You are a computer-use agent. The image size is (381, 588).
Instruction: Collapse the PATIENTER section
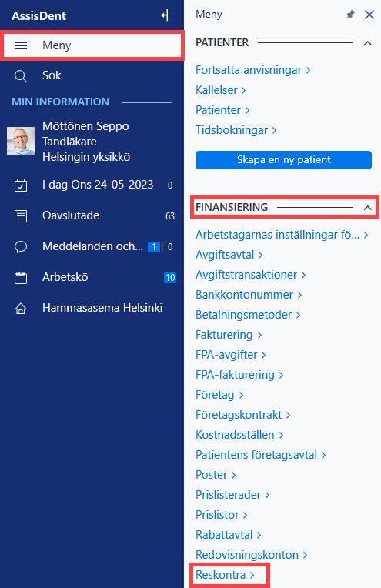click(368, 43)
